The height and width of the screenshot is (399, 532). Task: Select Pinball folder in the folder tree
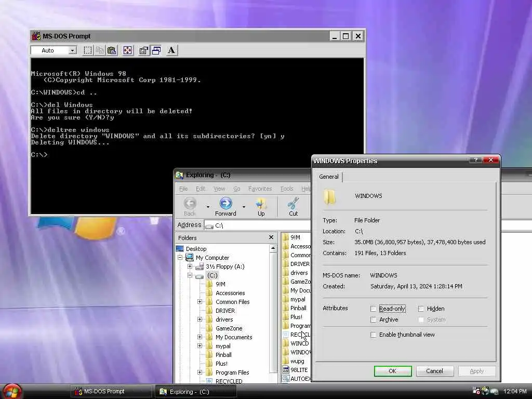click(x=223, y=354)
